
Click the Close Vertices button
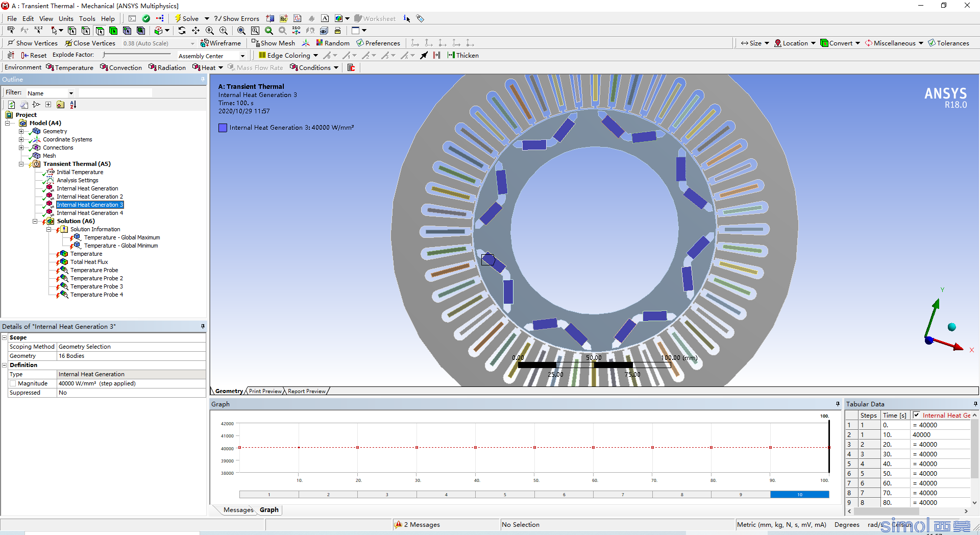tap(90, 43)
